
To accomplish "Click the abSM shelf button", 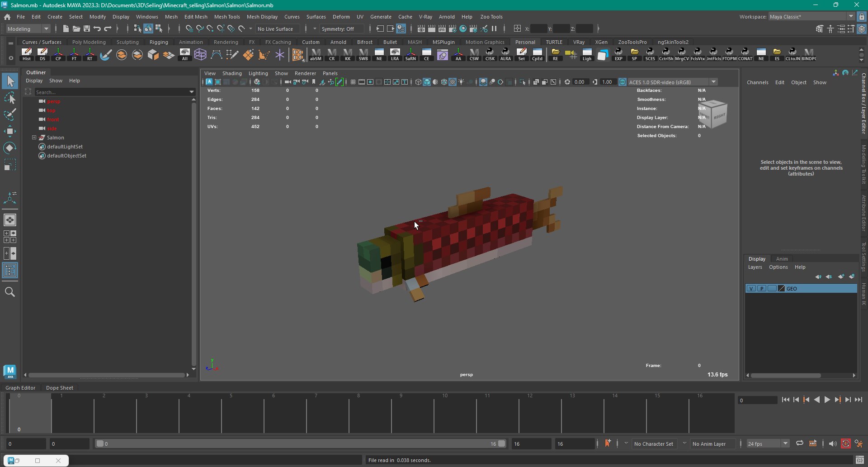I will (316, 55).
